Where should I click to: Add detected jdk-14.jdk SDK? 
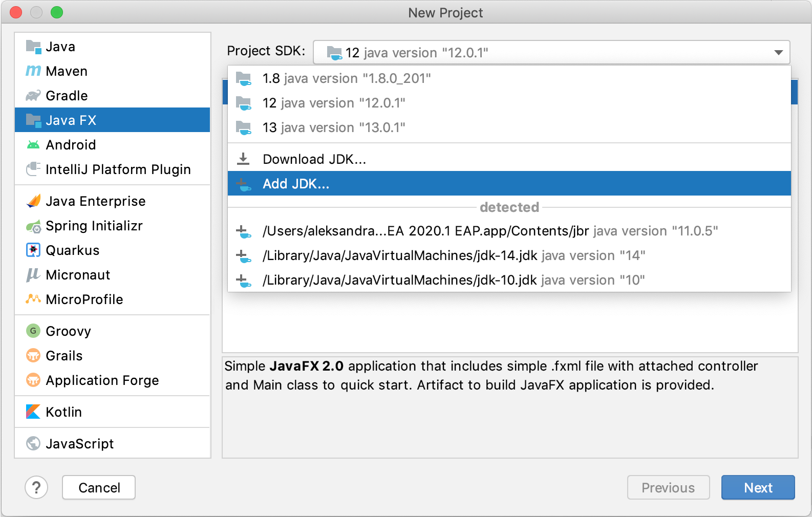(509, 255)
